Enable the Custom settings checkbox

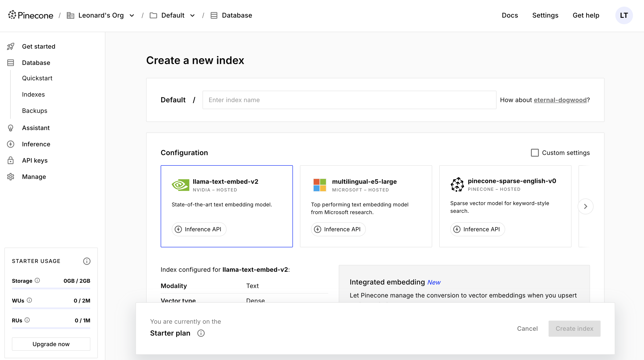(x=534, y=152)
